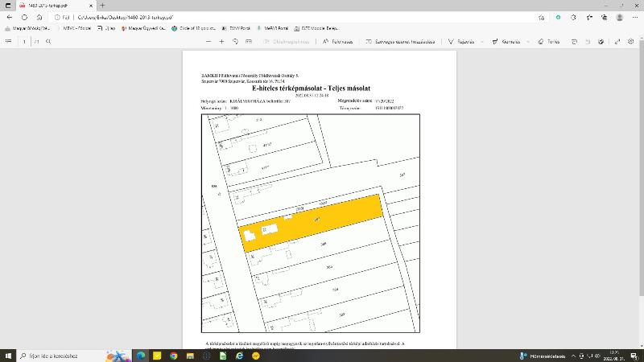Toggle the Kiemelés highlight tool

coord(506,42)
